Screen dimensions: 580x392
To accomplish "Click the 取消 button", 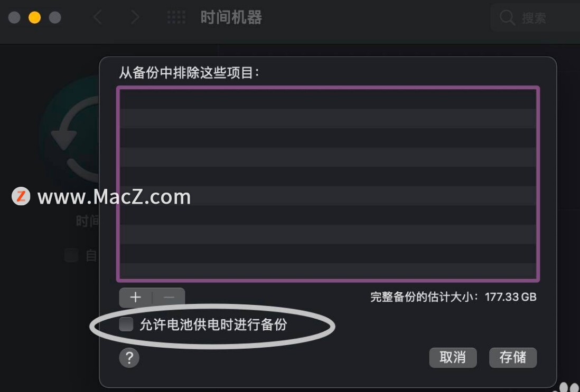I will point(453,357).
